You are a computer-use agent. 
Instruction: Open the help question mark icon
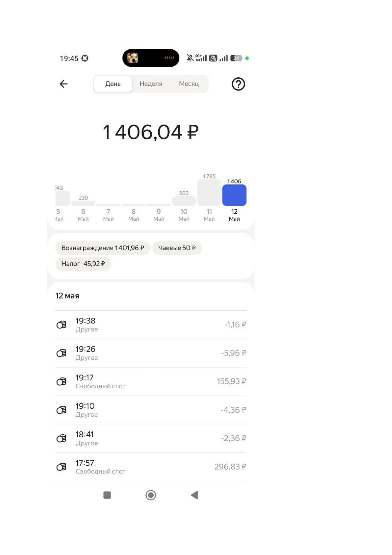(x=238, y=84)
